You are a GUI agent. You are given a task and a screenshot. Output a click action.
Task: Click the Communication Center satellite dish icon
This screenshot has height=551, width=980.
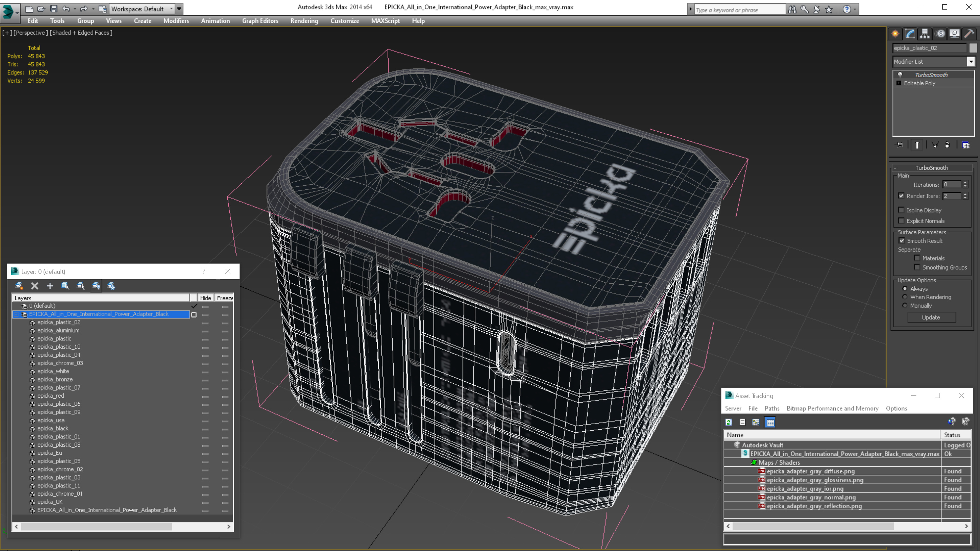pyautogui.click(x=816, y=9)
